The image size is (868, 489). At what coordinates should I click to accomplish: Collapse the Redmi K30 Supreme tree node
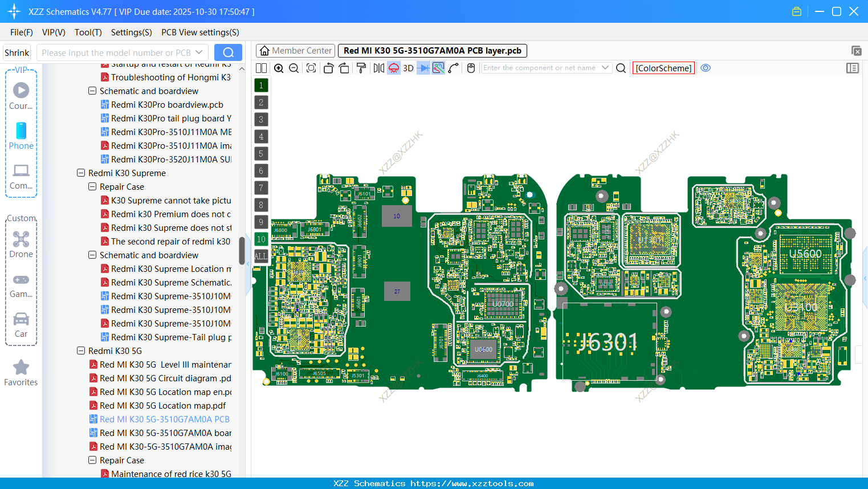coord(80,173)
